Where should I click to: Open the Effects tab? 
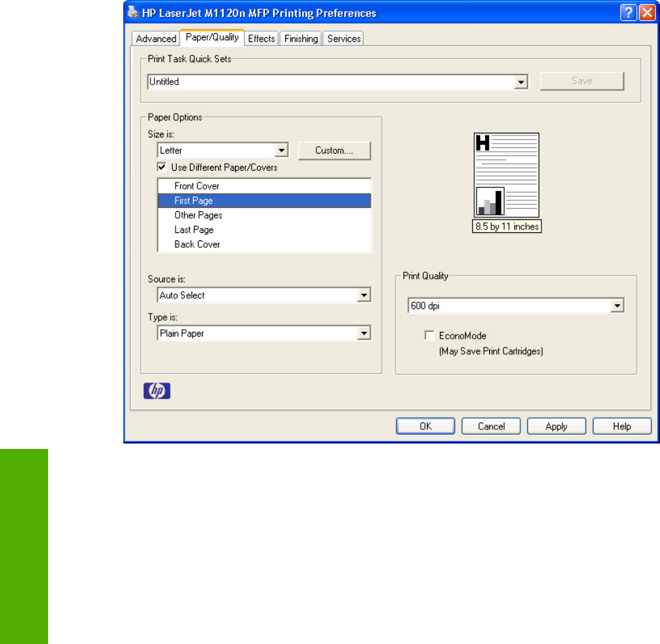[x=262, y=39]
